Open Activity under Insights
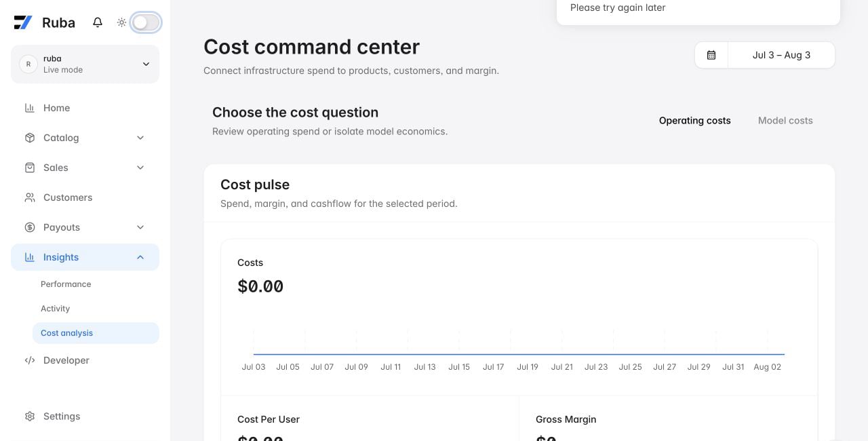 [x=96, y=309]
